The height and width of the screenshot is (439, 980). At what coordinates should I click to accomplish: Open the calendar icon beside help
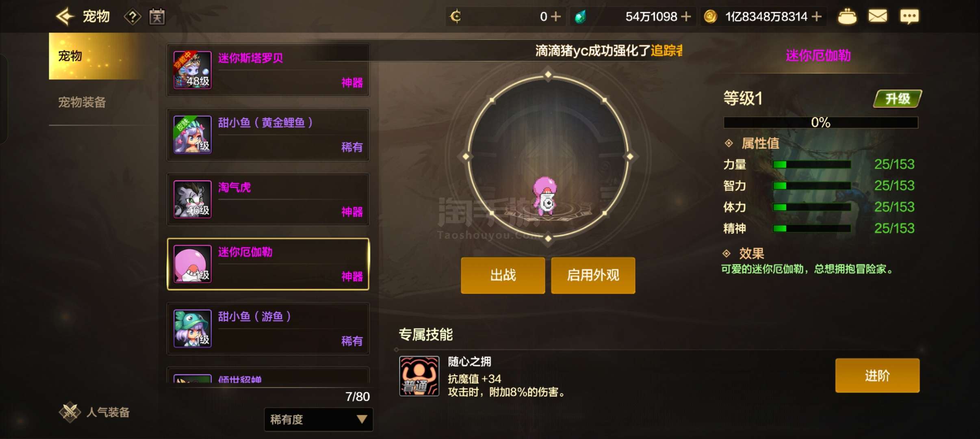point(157,17)
